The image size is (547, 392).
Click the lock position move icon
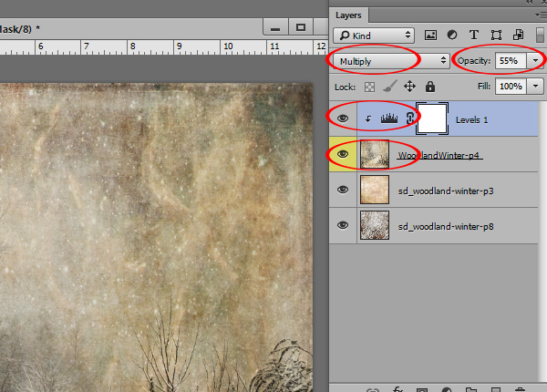409,87
